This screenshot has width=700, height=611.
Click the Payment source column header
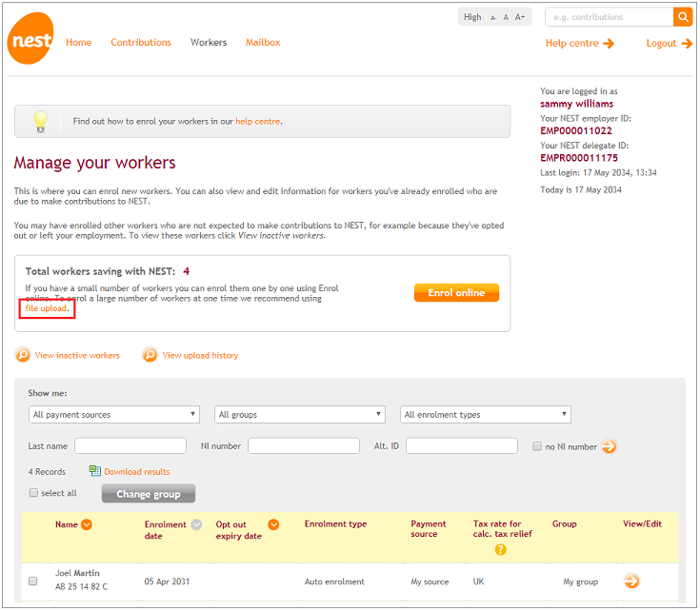pyautogui.click(x=429, y=528)
